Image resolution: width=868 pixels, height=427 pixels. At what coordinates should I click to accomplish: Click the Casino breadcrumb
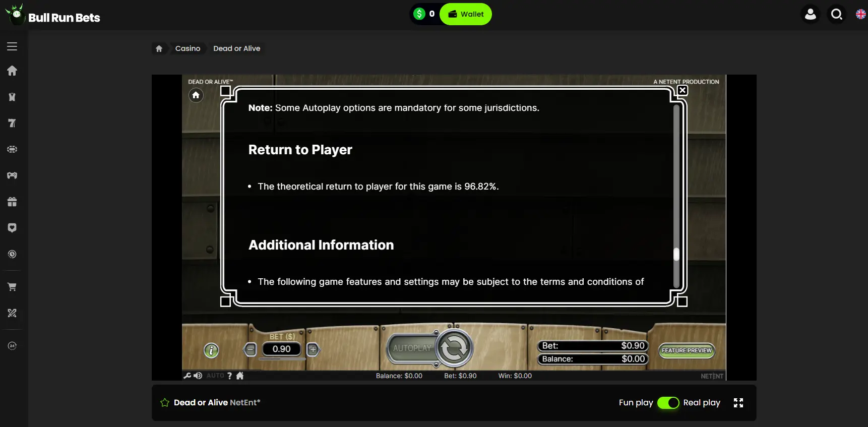click(x=188, y=48)
